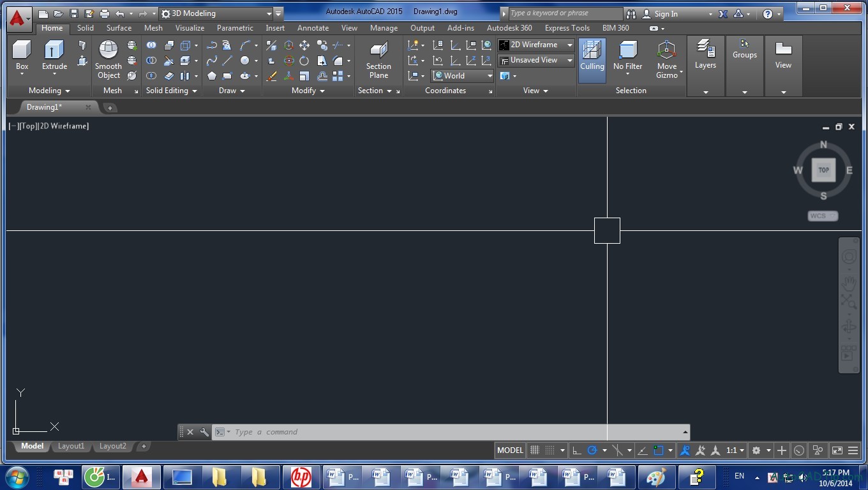868x490 pixels.
Task: Click the WCS label under ViewCube
Action: click(x=823, y=216)
